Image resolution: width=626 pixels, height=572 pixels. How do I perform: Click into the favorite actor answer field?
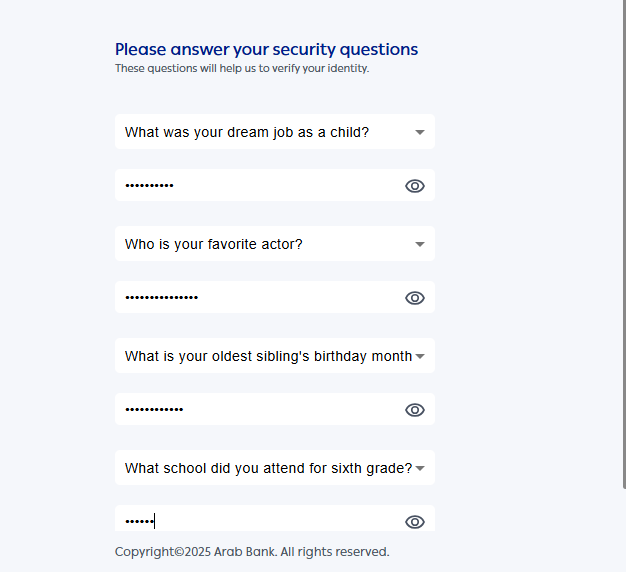pyautogui.click(x=255, y=298)
